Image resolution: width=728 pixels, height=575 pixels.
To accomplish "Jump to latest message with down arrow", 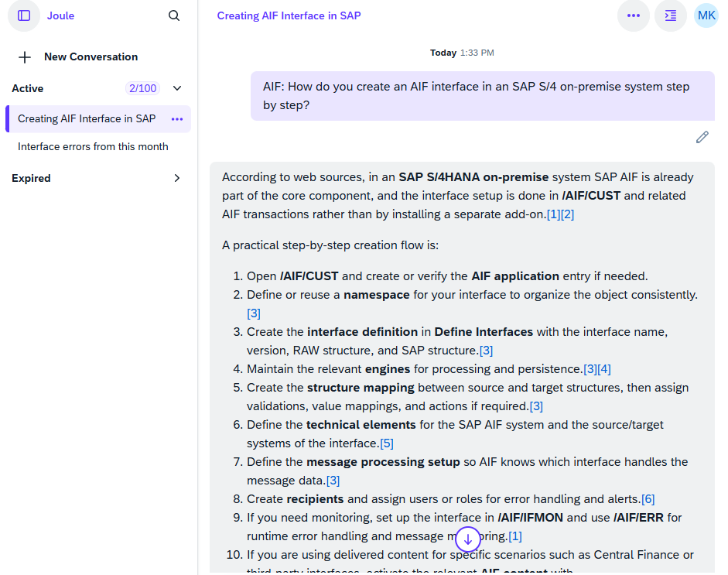I will pyautogui.click(x=468, y=539).
